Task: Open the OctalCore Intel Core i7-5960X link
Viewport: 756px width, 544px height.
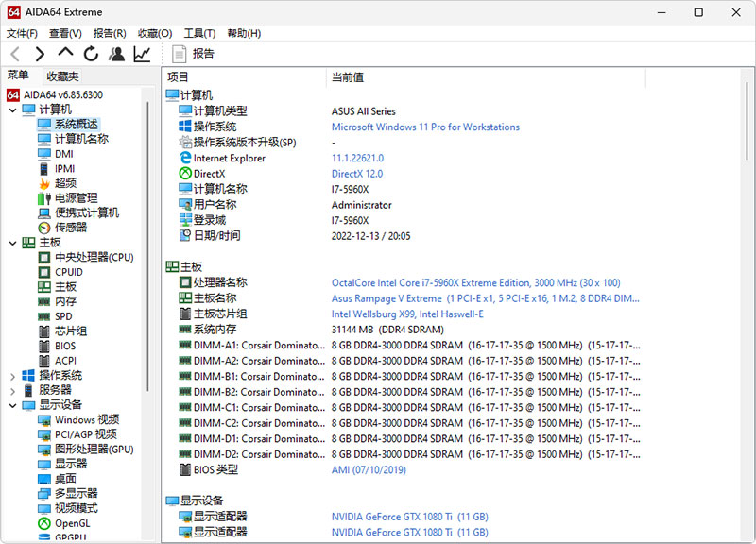Action: (475, 282)
